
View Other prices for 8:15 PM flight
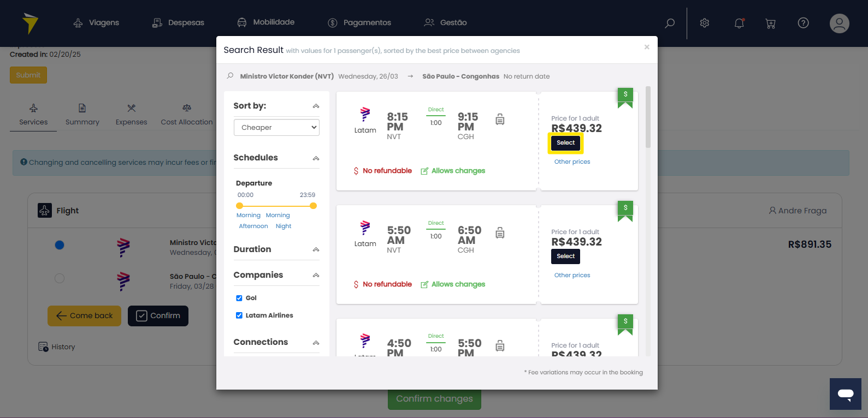coord(572,162)
